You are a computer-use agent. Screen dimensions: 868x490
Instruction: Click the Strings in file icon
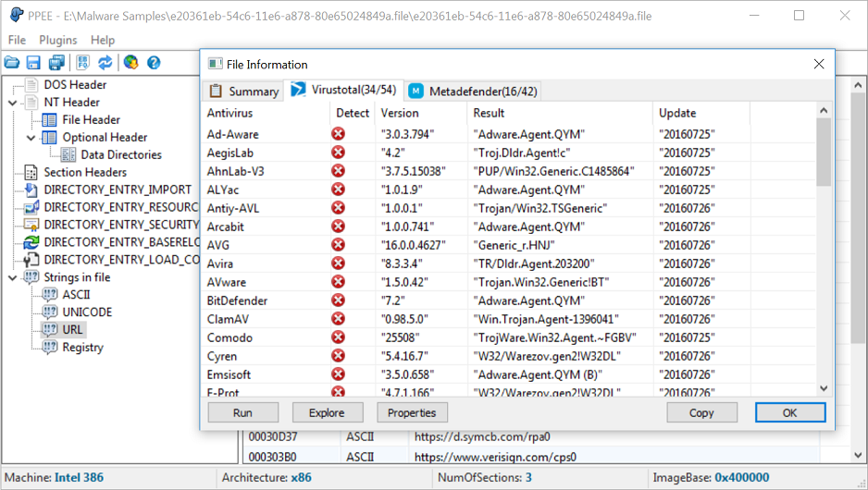tap(31, 277)
